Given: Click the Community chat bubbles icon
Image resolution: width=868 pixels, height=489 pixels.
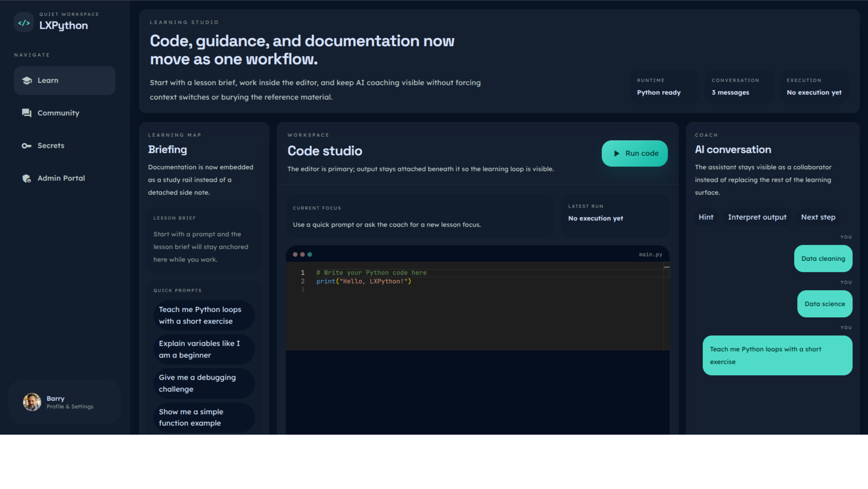Looking at the screenshot, I should click(x=27, y=113).
